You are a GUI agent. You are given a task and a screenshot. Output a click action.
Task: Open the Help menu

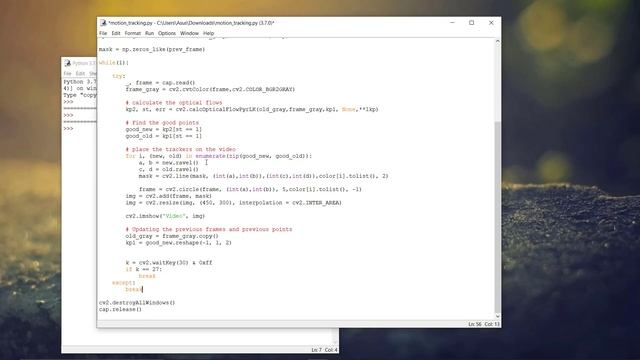click(x=209, y=33)
